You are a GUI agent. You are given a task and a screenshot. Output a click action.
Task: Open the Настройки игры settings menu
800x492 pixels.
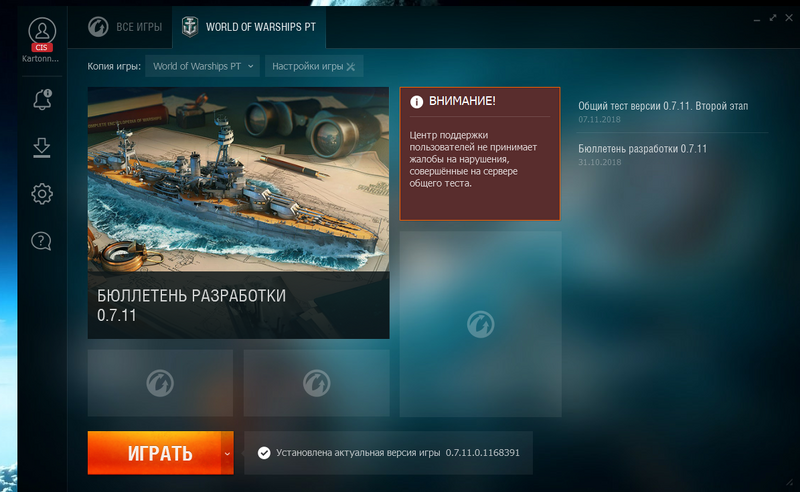tap(314, 66)
